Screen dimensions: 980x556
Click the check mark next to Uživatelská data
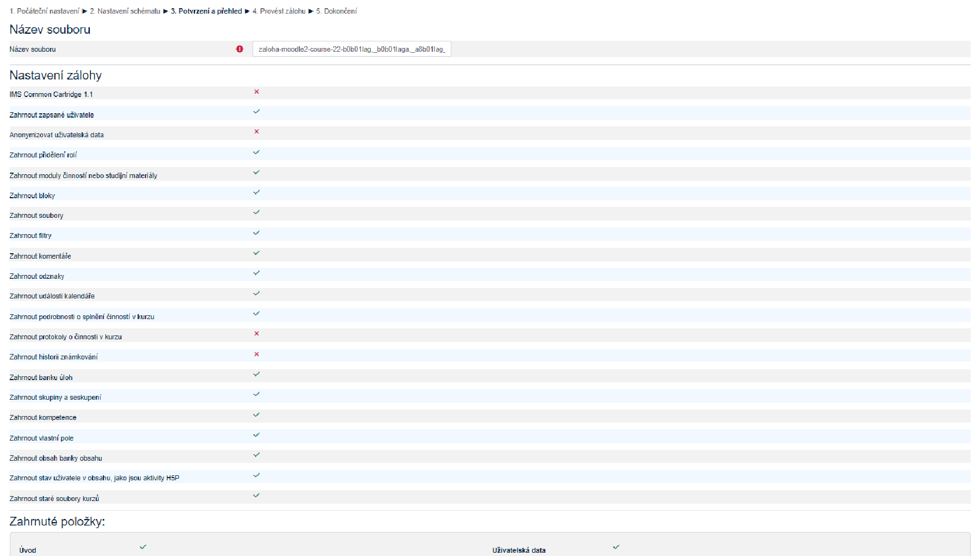coord(616,547)
